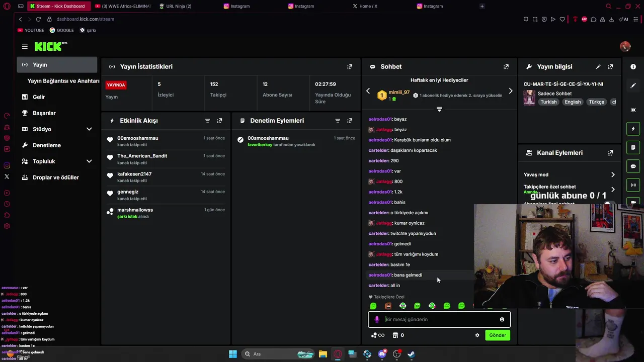Click the Turkish tag chip
644x362 pixels.
[x=548, y=102]
